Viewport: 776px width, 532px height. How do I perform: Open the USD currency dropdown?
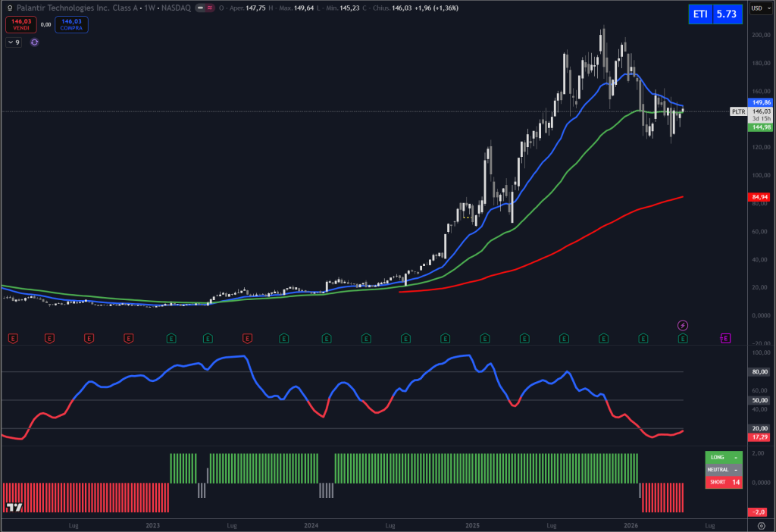[761, 8]
